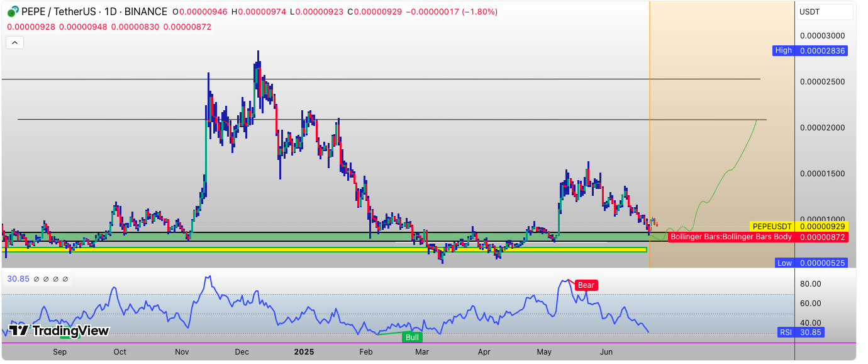The height and width of the screenshot is (364, 868).
Task: Click the yellow PEPEUSDT price label
Action: [x=772, y=226]
